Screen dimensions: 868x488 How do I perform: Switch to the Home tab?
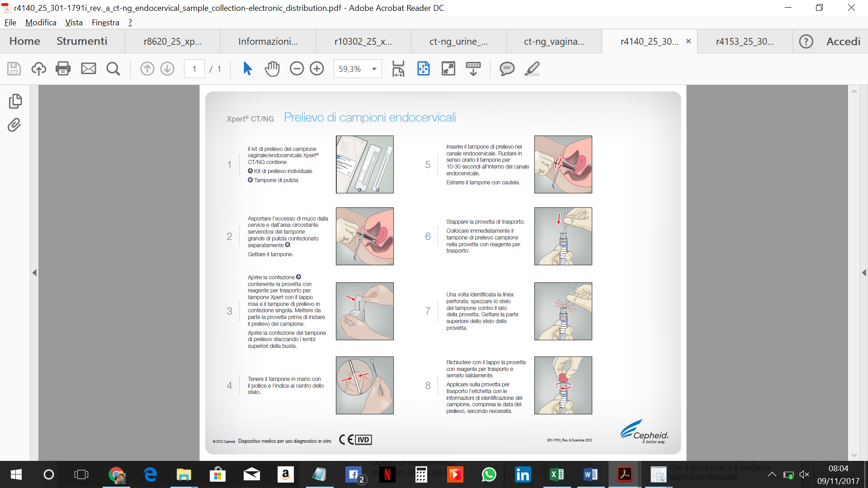click(x=25, y=41)
